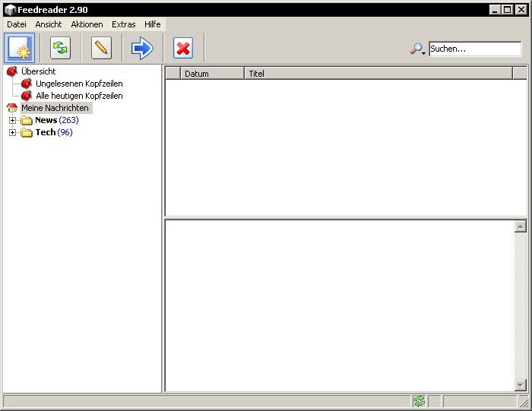Expand the Tech folder
Image resolution: width=532 pixels, height=411 pixels.
[x=13, y=133]
